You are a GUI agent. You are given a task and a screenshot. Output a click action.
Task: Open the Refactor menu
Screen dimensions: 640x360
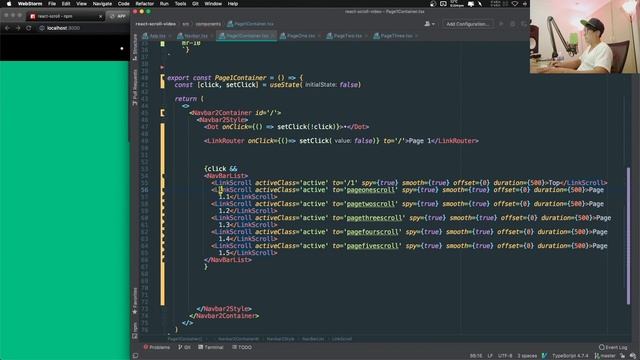[144, 4]
